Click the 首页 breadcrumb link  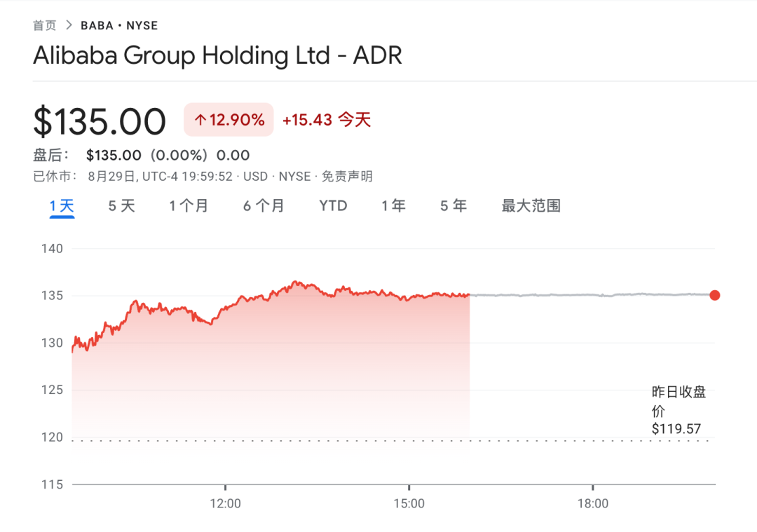[45, 26]
